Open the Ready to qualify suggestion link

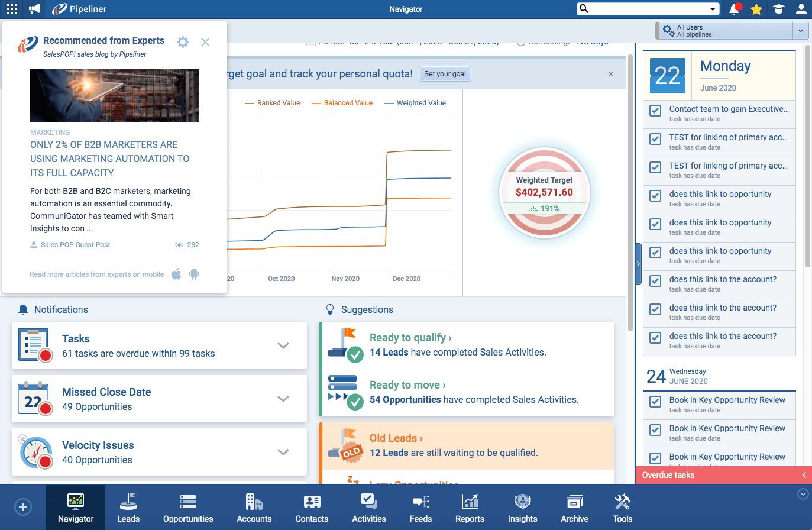[x=410, y=338]
